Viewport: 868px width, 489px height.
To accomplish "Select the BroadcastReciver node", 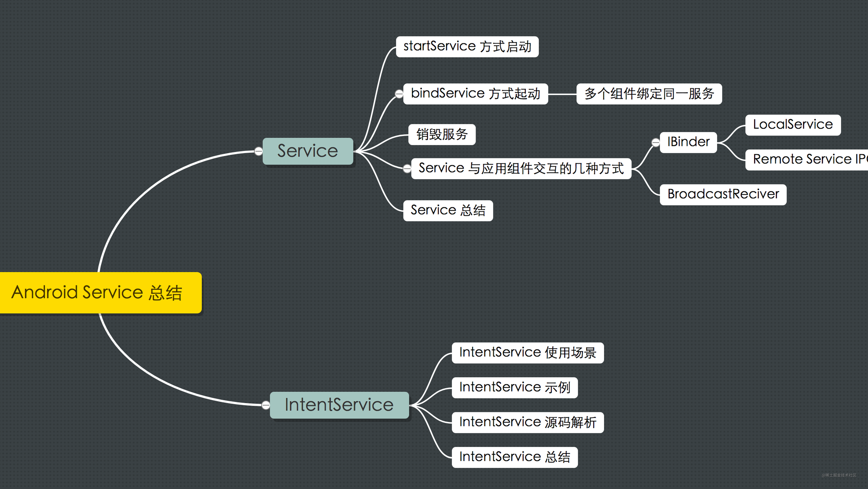I will click(723, 195).
